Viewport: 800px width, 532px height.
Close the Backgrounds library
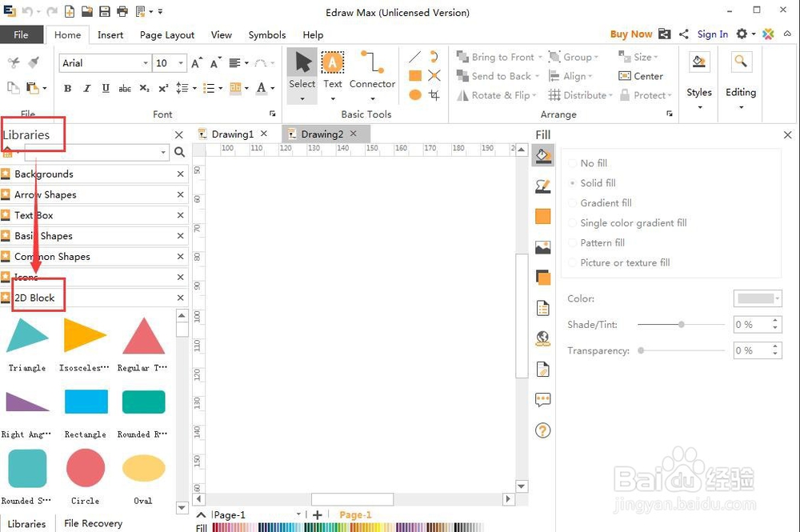[180, 174]
